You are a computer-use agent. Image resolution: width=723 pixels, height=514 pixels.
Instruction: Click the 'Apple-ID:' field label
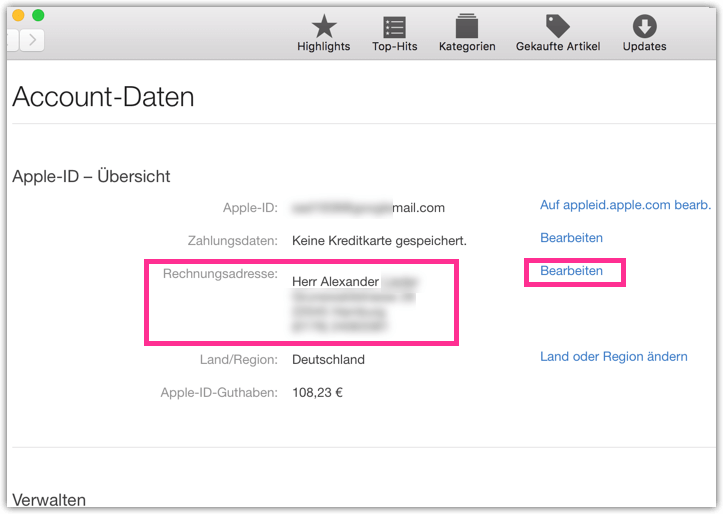click(250, 208)
